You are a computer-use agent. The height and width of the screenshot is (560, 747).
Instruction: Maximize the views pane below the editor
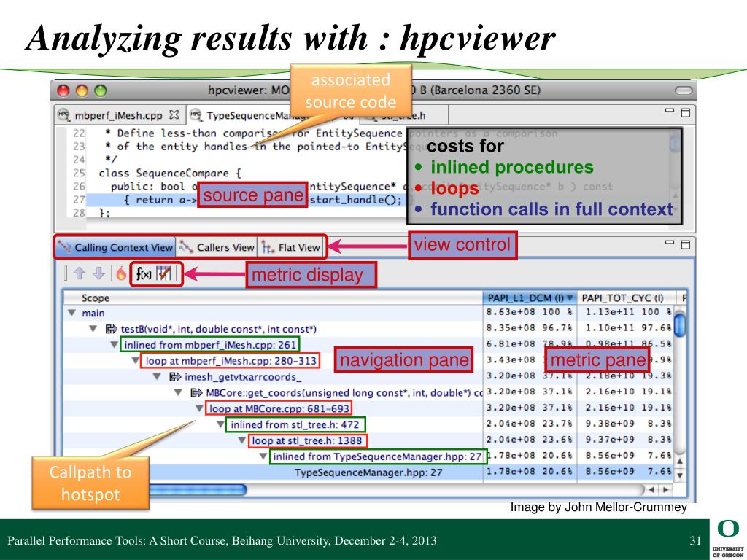point(686,244)
